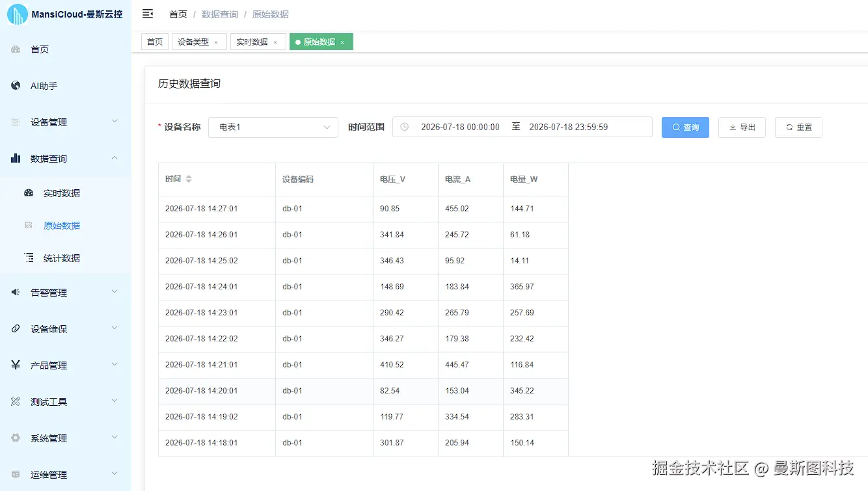Click the 首页 breadcrumb link
Image resolution: width=868 pixels, height=491 pixels.
[178, 14]
